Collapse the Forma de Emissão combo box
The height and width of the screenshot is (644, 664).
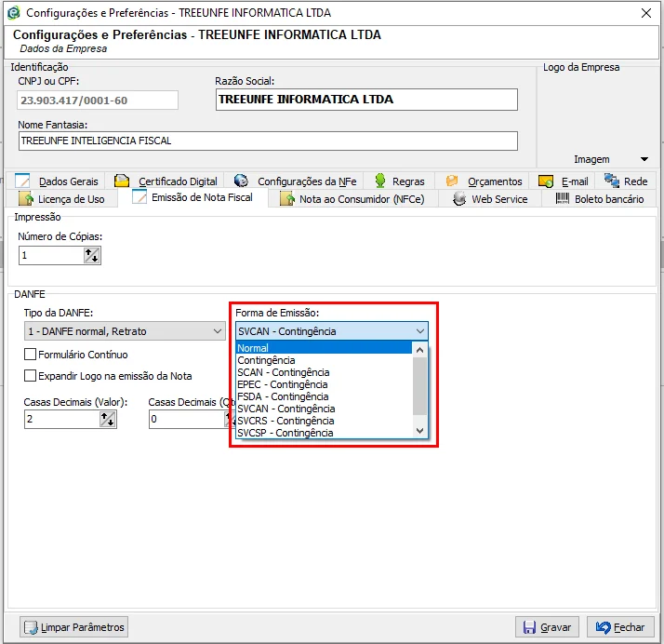[420, 331]
